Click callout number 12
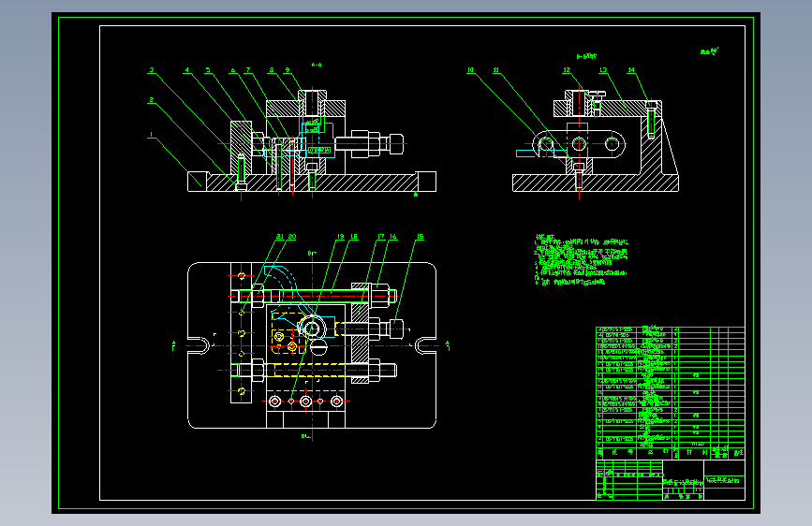This screenshot has height=526, width=812. 567,70
